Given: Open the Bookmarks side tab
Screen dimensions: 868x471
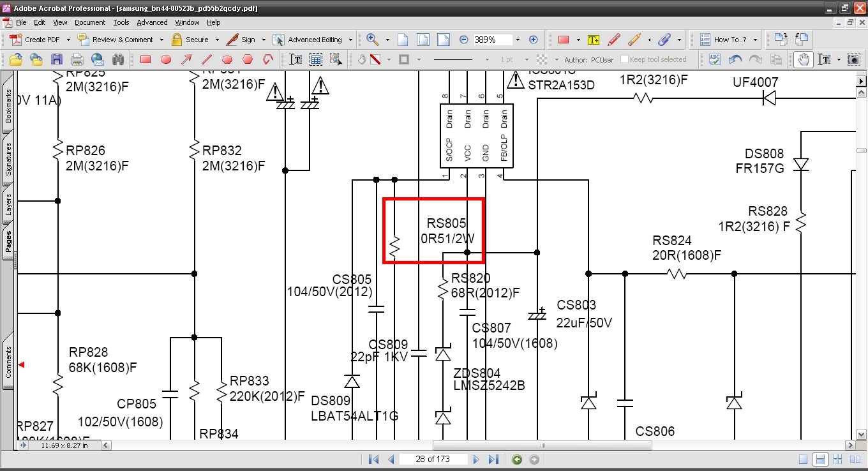Looking at the screenshot, I should click(x=9, y=106).
